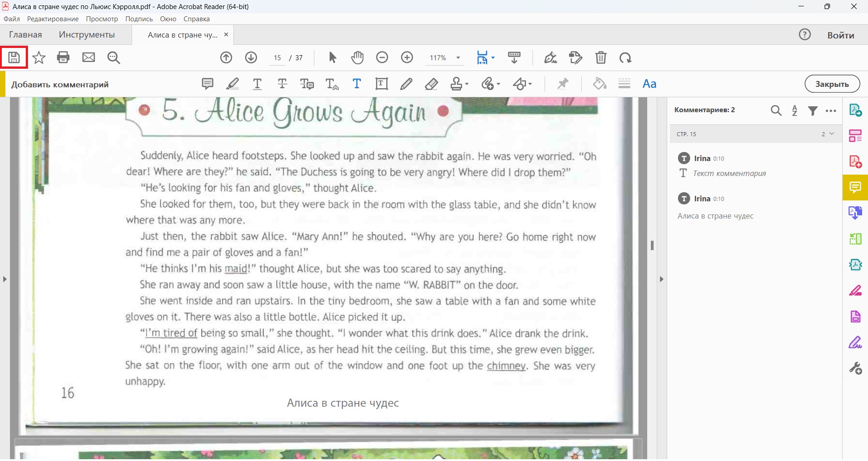Click the Войти sign-in button
The image size is (868, 461).
click(x=841, y=35)
